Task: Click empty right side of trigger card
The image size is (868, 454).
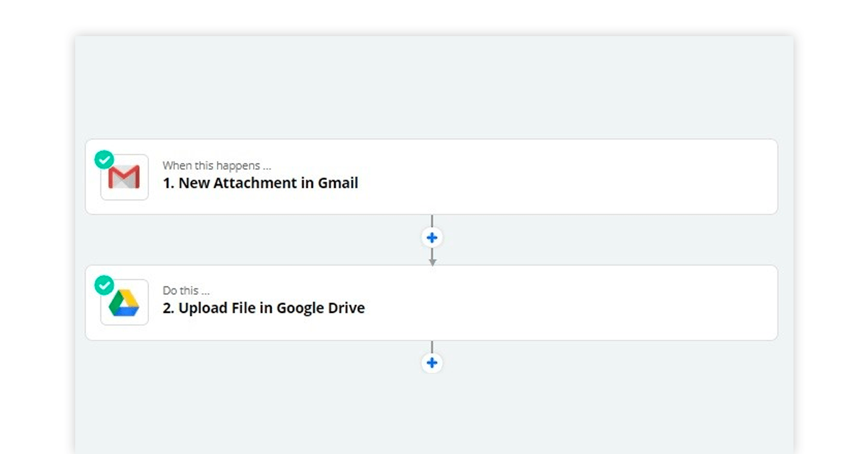Action: pos(615,176)
